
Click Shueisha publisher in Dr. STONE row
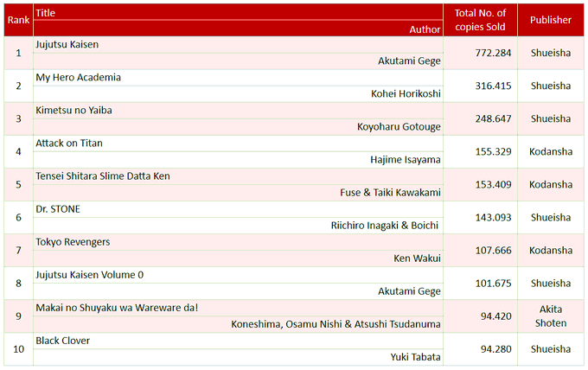click(x=551, y=218)
